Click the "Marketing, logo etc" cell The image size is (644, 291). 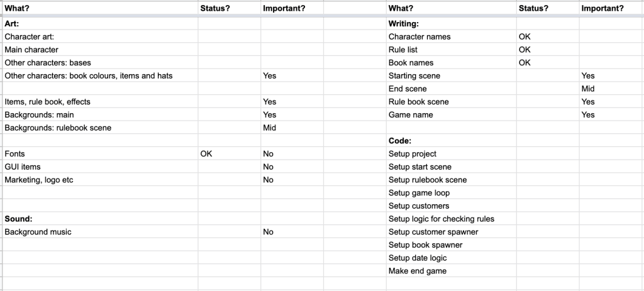tap(39, 180)
